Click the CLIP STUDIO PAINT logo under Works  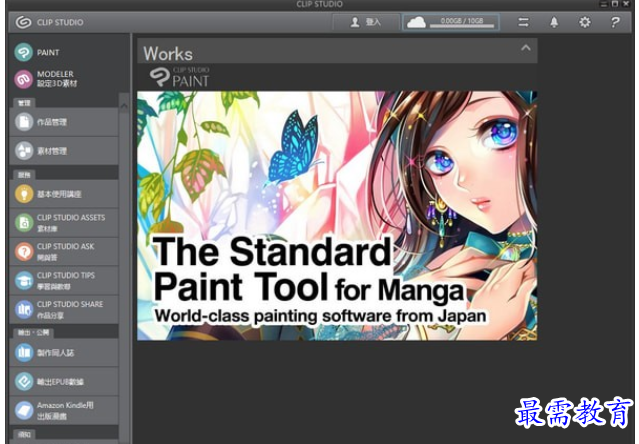[179, 77]
